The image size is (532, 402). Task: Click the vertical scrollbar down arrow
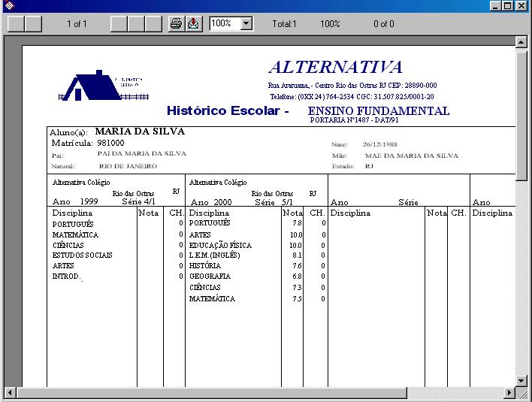pyautogui.click(x=521, y=380)
